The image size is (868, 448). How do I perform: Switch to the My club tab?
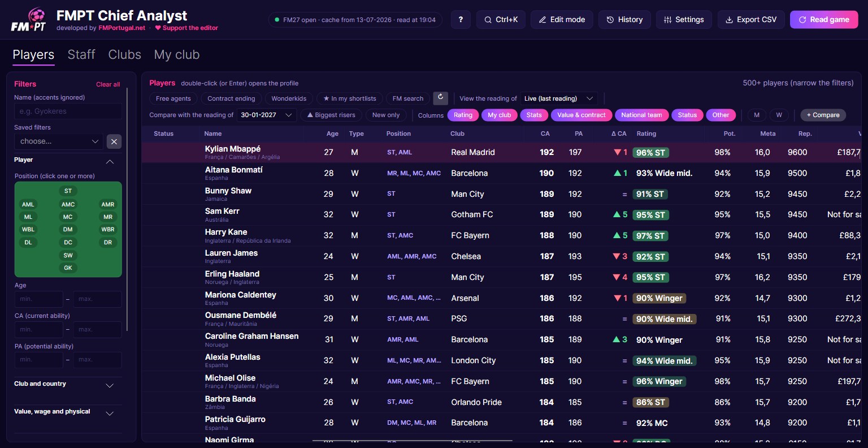click(x=177, y=54)
